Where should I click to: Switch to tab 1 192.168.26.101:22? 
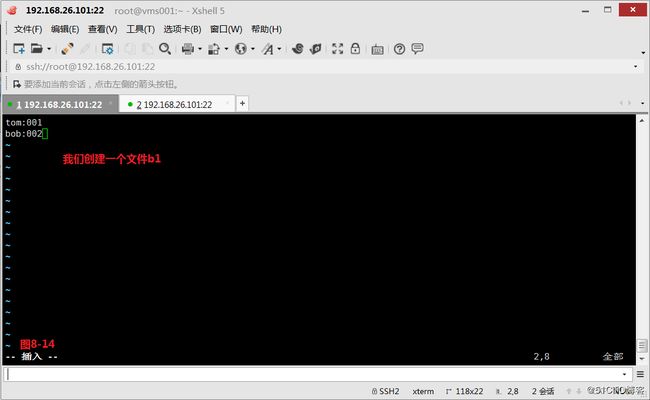(60, 104)
